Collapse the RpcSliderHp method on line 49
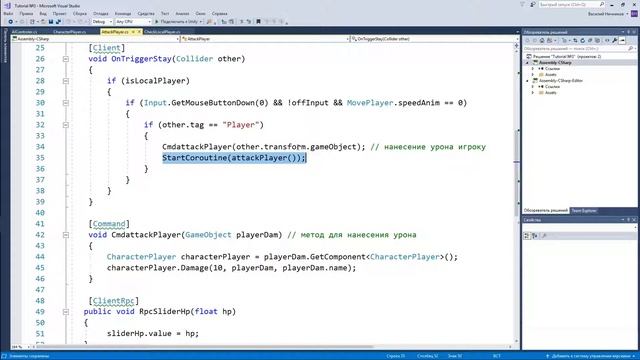640x360 pixels. (66, 312)
